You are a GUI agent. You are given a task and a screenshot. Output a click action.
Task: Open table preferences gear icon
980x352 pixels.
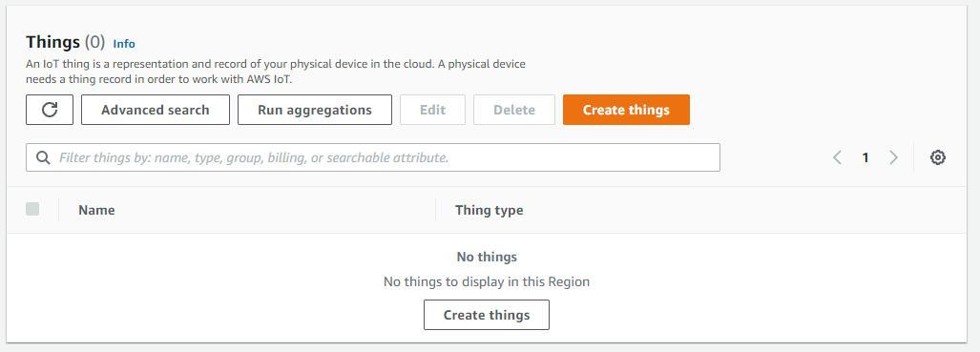point(937,157)
